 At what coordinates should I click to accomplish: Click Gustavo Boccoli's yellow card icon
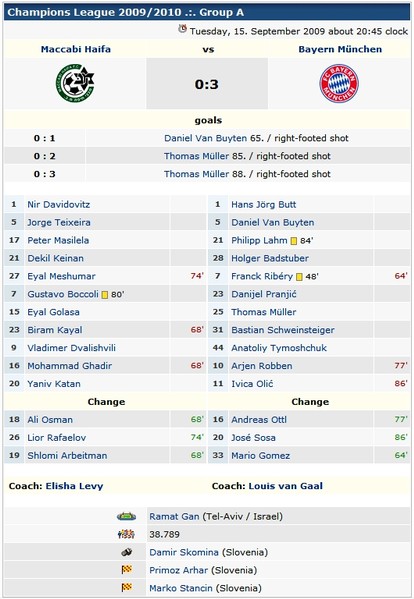105,295
